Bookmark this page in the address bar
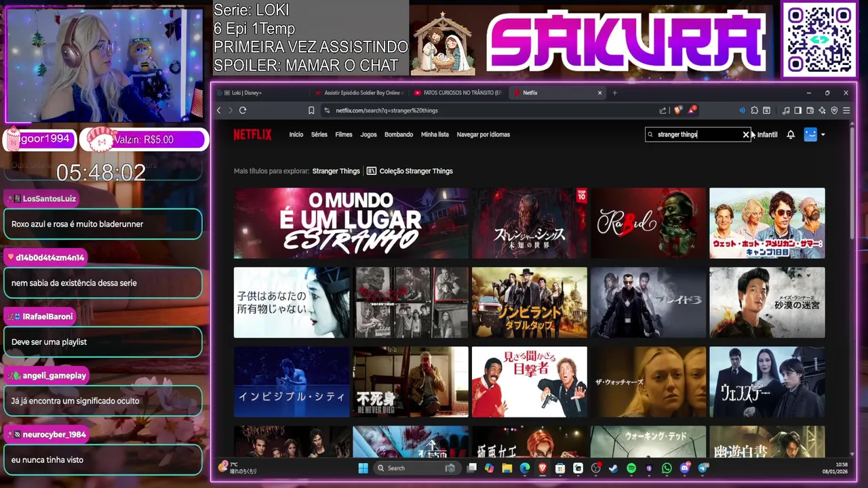The image size is (868, 488). pyautogui.click(x=311, y=110)
